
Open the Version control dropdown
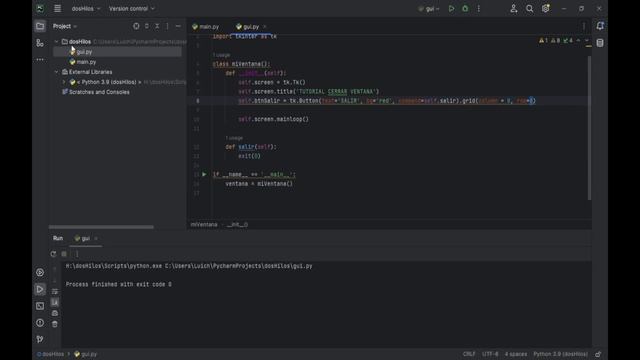tap(132, 9)
